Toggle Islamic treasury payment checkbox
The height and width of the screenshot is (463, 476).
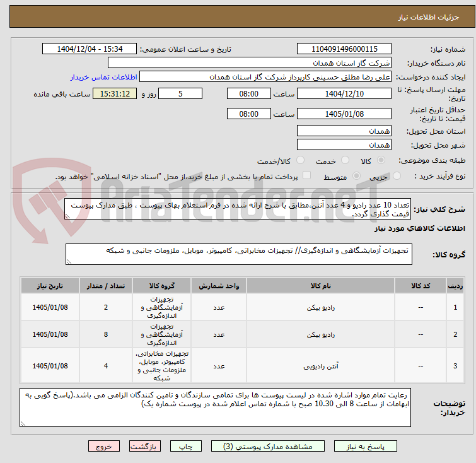click(x=306, y=175)
